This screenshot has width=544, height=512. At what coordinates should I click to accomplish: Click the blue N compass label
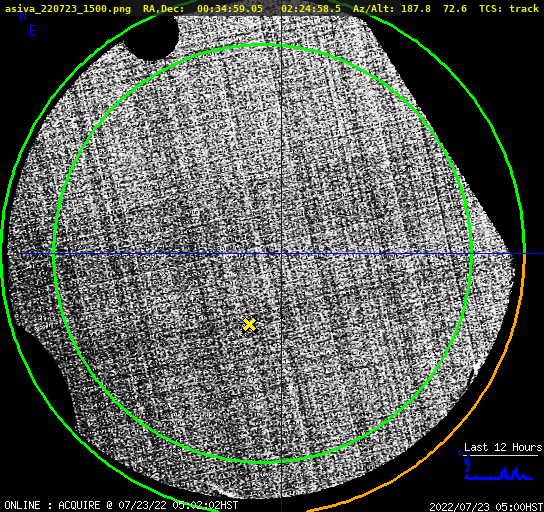click(23, 17)
